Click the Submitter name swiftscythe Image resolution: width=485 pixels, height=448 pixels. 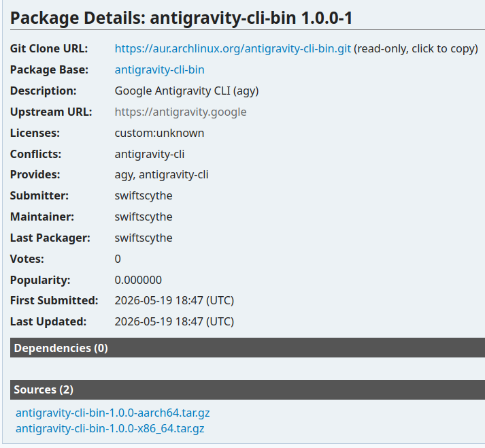144,195
